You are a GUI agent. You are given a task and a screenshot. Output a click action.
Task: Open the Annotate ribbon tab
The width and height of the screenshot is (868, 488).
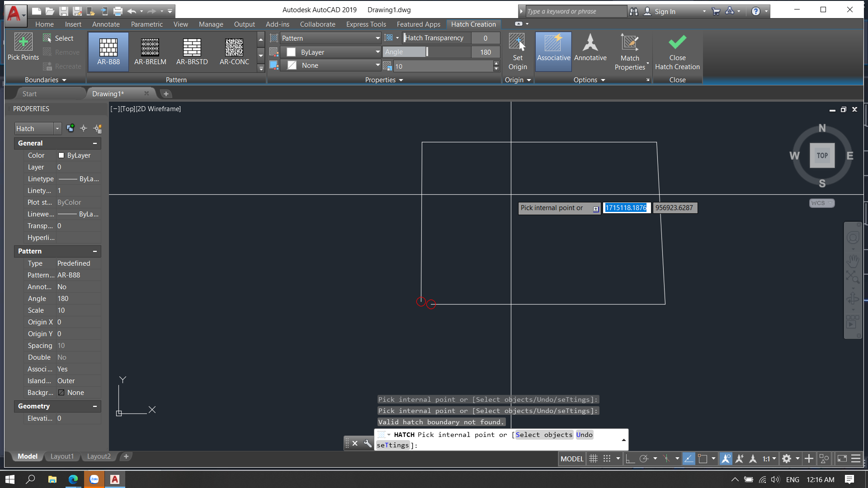(106, 24)
